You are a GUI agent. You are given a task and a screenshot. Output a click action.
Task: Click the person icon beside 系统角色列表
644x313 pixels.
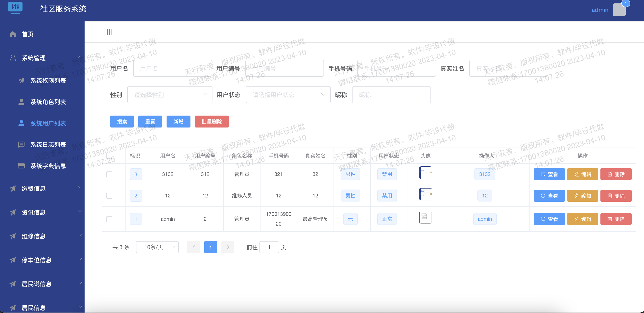click(x=21, y=101)
